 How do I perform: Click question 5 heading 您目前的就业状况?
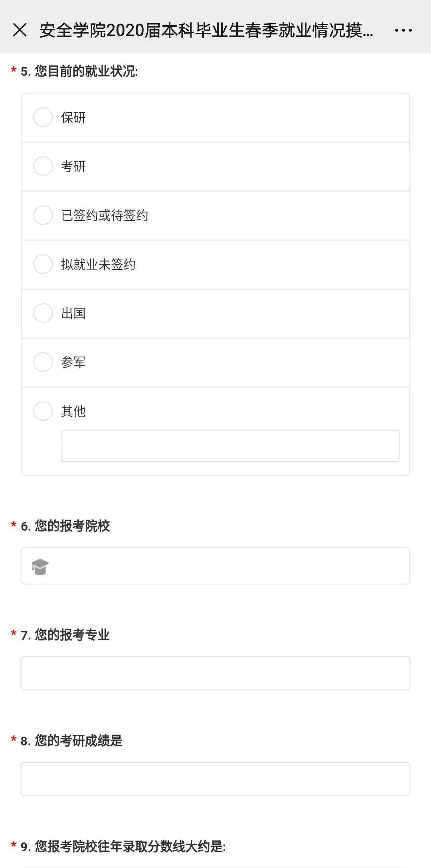[86, 71]
